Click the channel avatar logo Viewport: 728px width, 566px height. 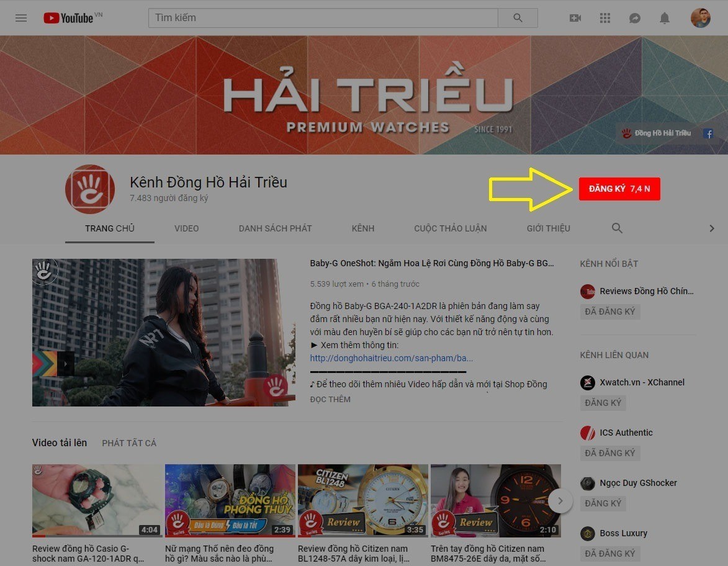89,189
